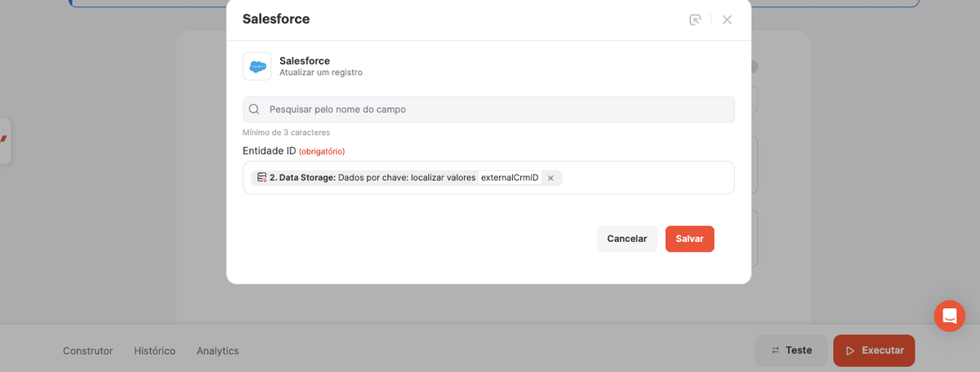Click the Salesforce cloud logo icon
This screenshot has height=372, width=980.
point(257,66)
